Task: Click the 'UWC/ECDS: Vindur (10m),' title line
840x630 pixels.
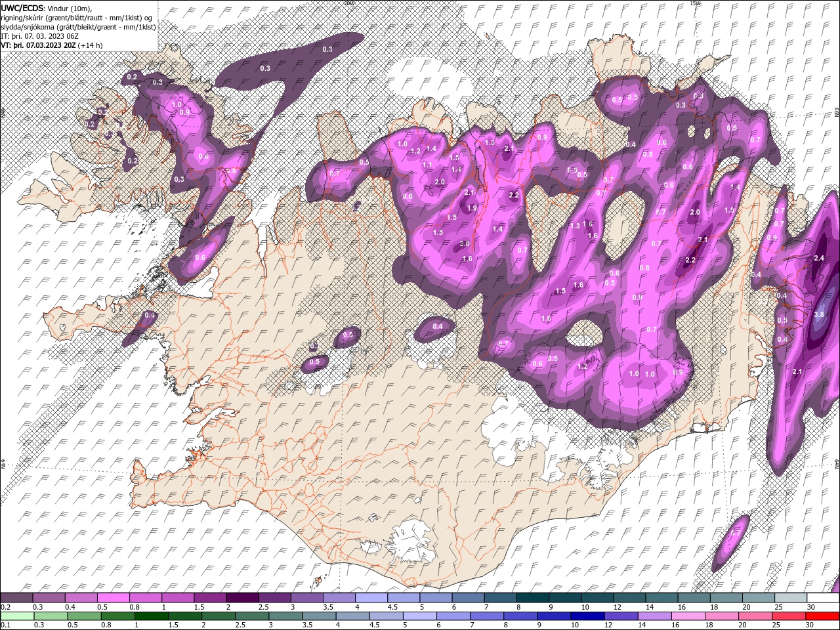Action: coord(47,8)
